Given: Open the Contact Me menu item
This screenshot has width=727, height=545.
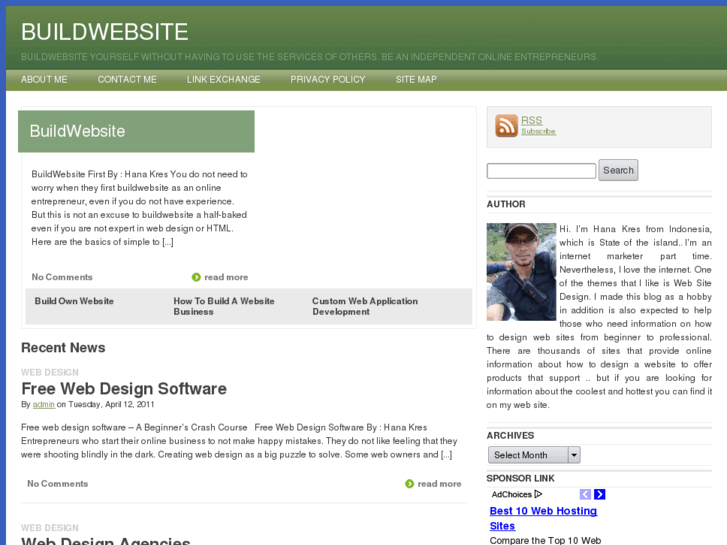Looking at the screenshot, I should (127, 80).
